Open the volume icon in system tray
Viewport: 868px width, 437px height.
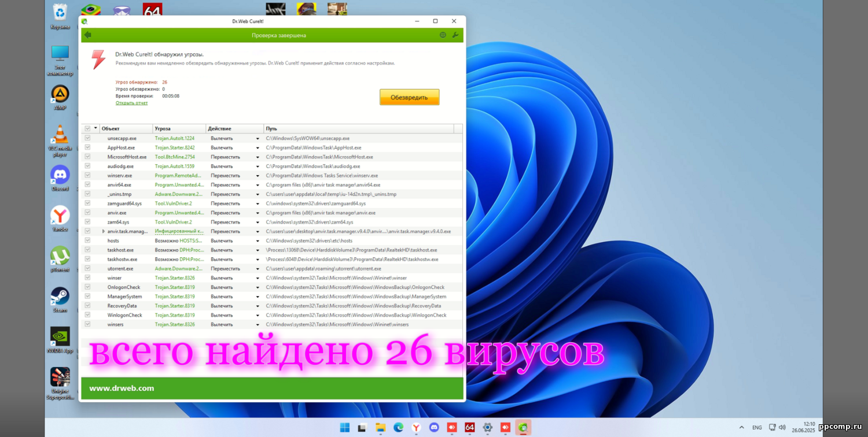782,428
